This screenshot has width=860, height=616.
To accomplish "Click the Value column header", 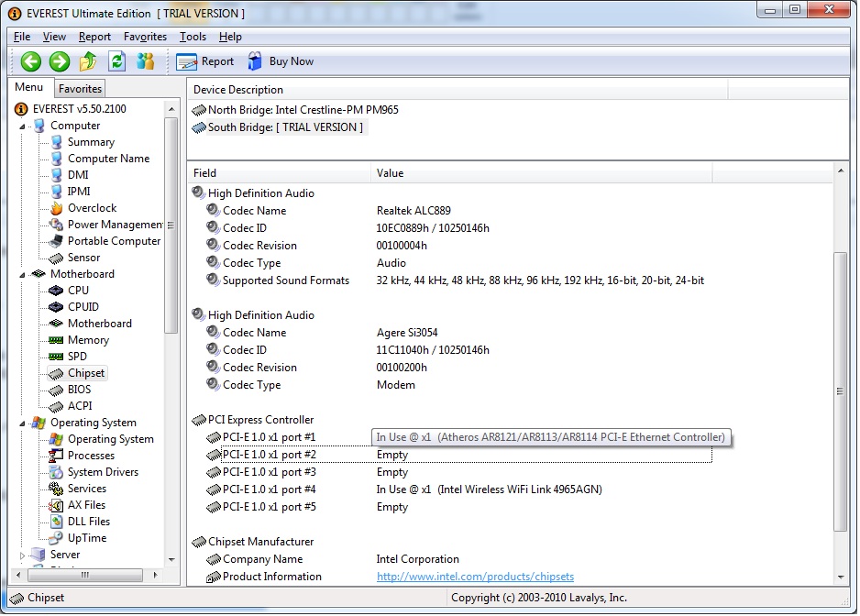I will click(541, 173).
